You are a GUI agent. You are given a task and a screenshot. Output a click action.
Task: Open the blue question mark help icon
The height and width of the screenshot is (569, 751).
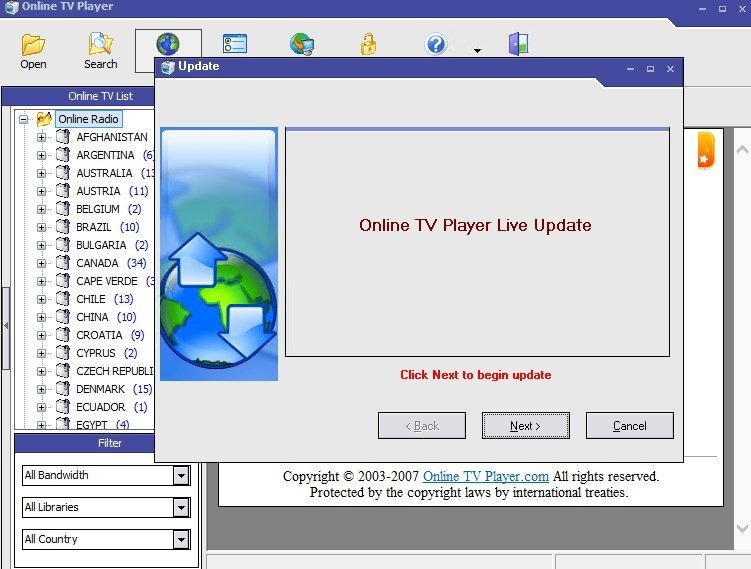tap(436, 45)
